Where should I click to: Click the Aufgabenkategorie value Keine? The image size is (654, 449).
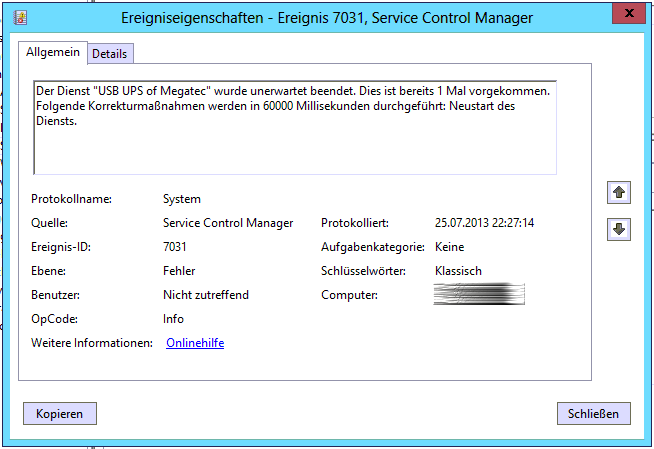450,247
